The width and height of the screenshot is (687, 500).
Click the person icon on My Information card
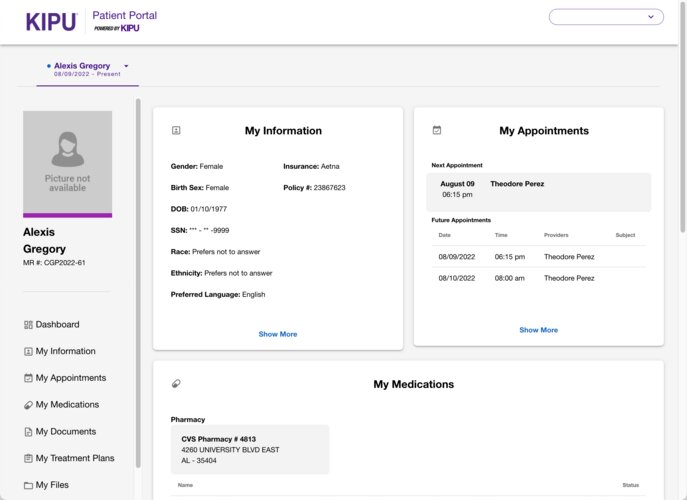[x=176, y=131]
